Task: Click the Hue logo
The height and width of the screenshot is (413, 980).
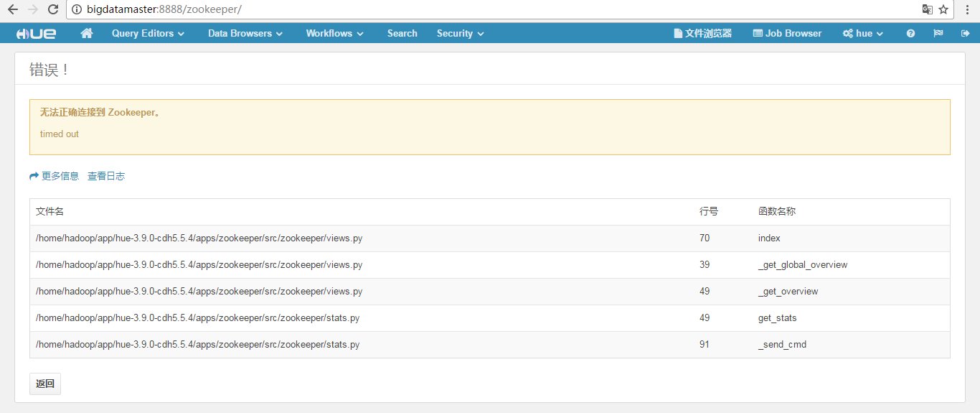Action: (x=36, y=33)
